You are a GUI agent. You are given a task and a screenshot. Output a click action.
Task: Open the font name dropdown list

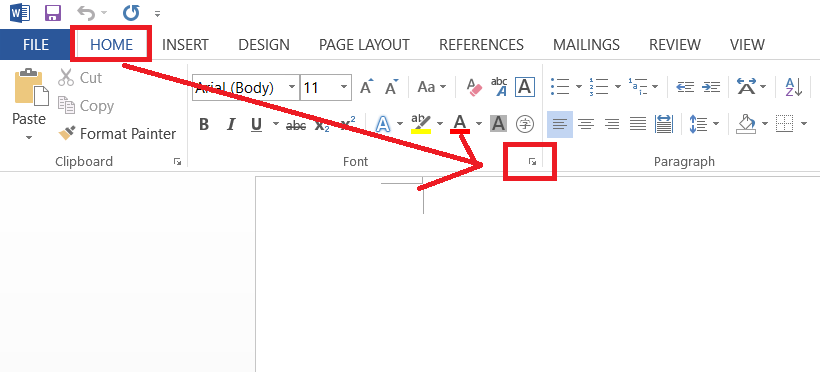[x=292, y=87]
